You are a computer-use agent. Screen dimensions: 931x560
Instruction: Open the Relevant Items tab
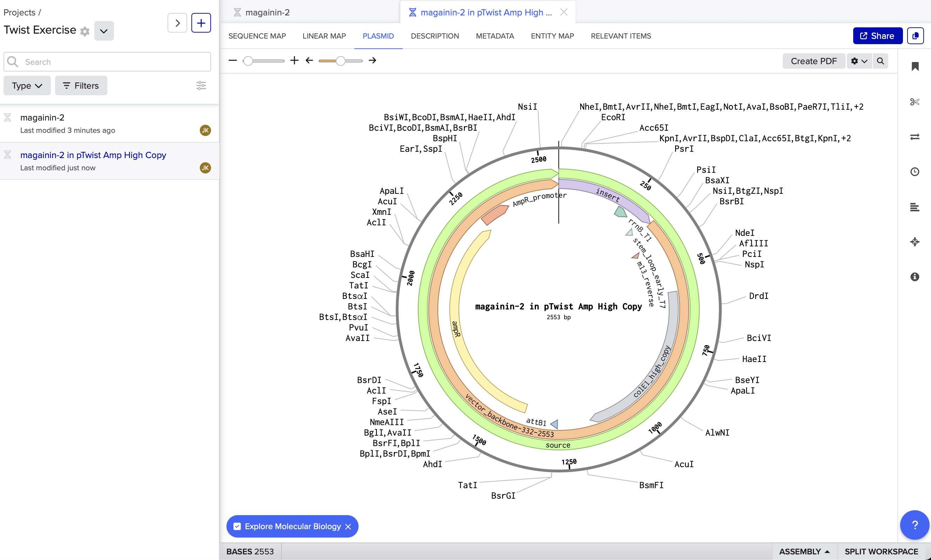point(621,36)
